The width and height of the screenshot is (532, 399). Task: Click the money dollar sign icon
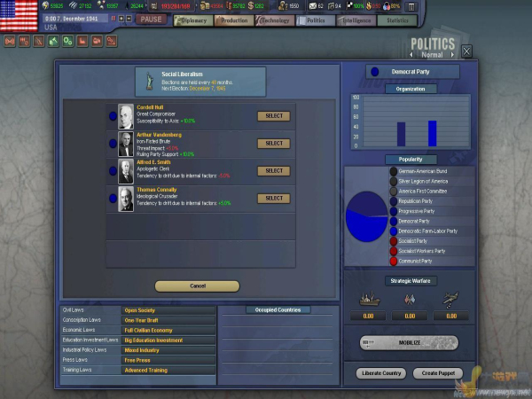(251, 6)
